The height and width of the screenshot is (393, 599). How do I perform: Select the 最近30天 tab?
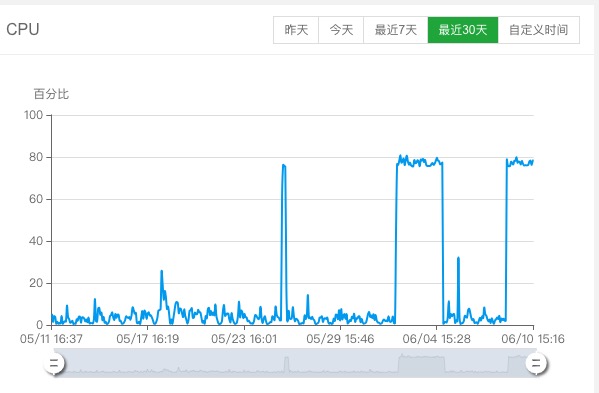(463, 30)
